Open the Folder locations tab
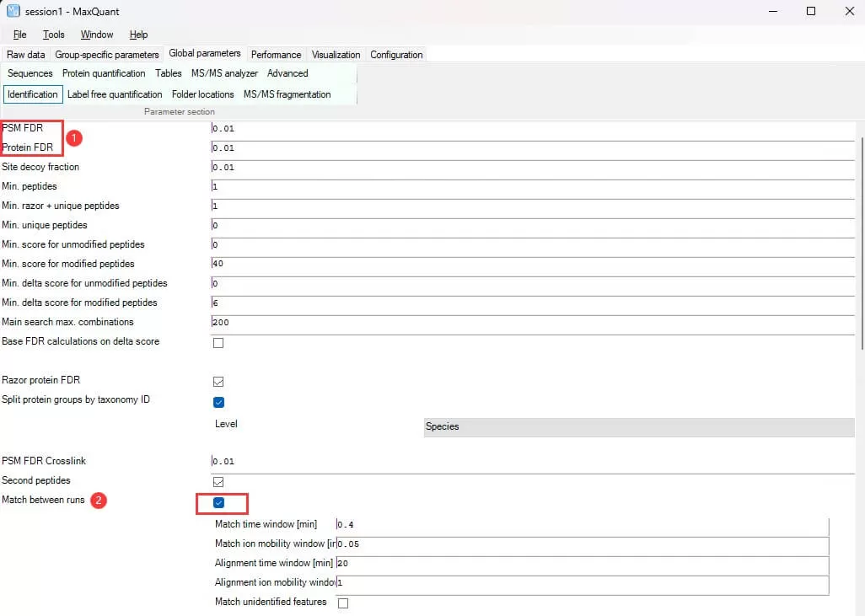The width and height of the screenshot is (865, 616). 202,94
